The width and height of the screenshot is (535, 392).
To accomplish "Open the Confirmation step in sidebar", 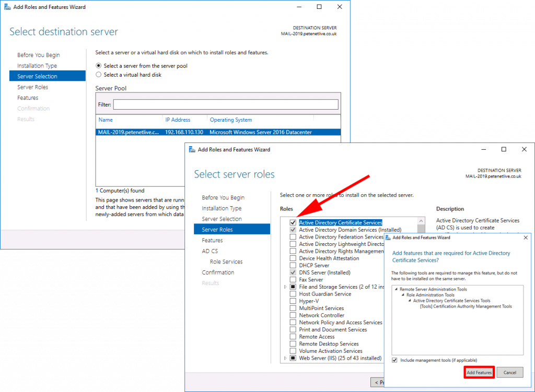I will 218,272.
